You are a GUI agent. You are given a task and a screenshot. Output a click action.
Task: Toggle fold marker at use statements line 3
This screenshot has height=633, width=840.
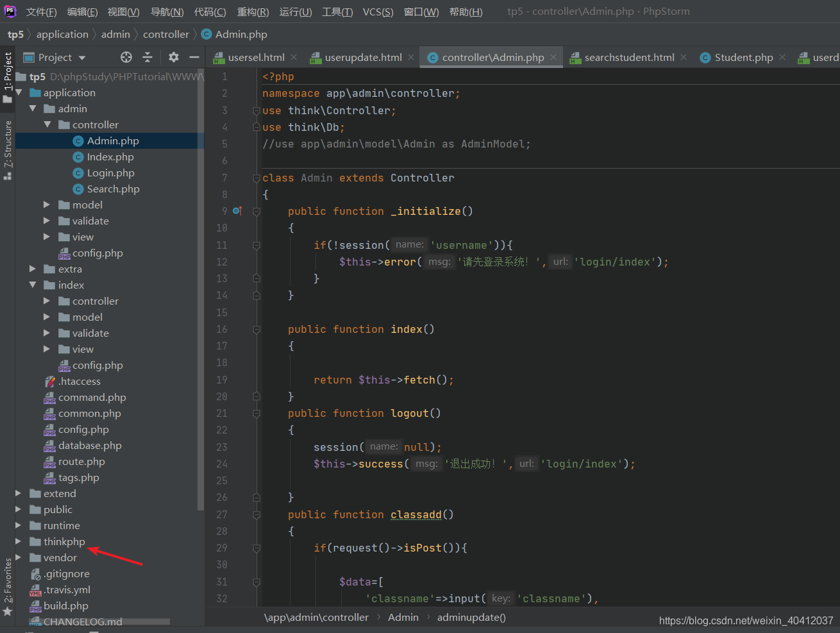coord(256,110)
